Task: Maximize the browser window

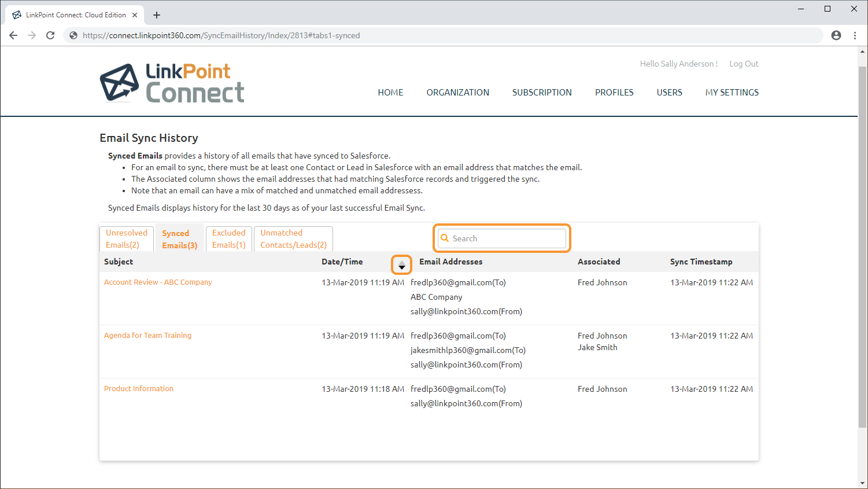Action: (x=828, y=9)
